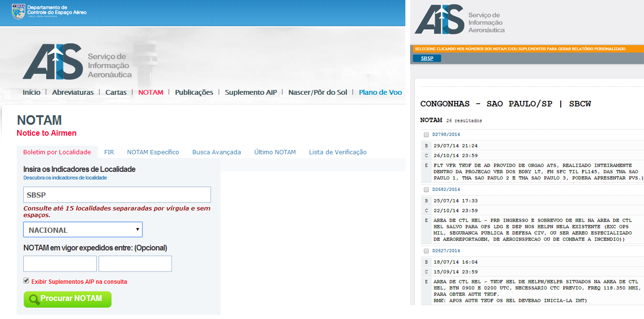Click the locality input containing SBSP
The image size is (644, 319).
pos(117,195)
